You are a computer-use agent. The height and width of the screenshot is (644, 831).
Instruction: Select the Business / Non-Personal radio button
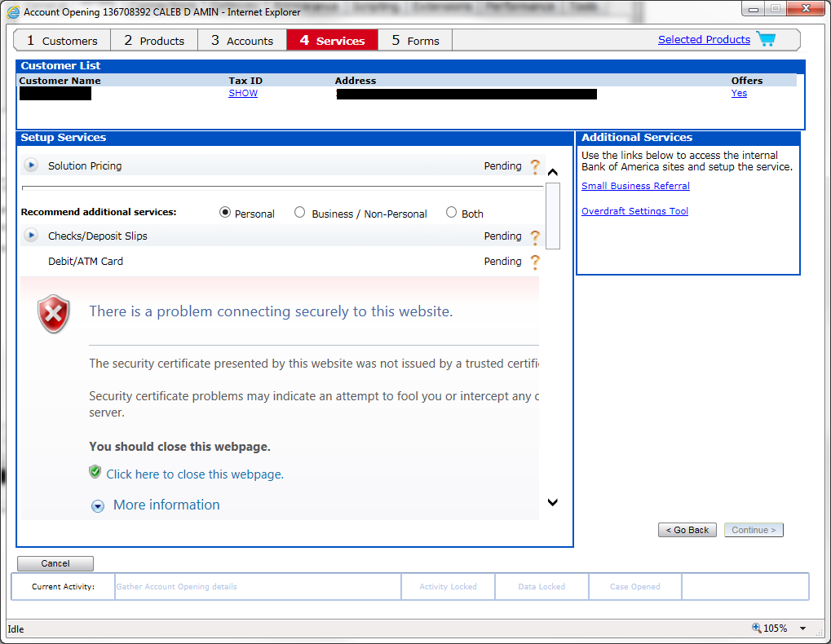[300, 213]
